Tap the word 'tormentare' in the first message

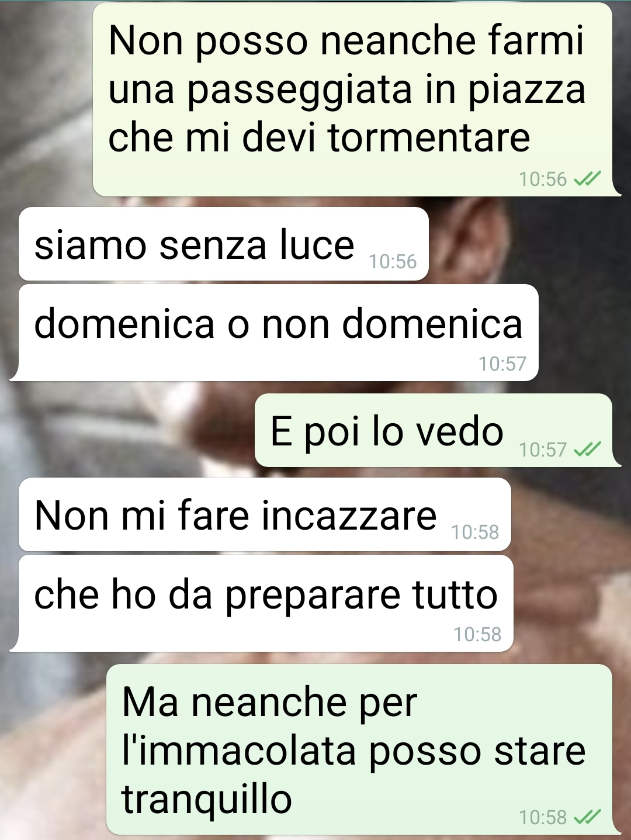(428, 138)
